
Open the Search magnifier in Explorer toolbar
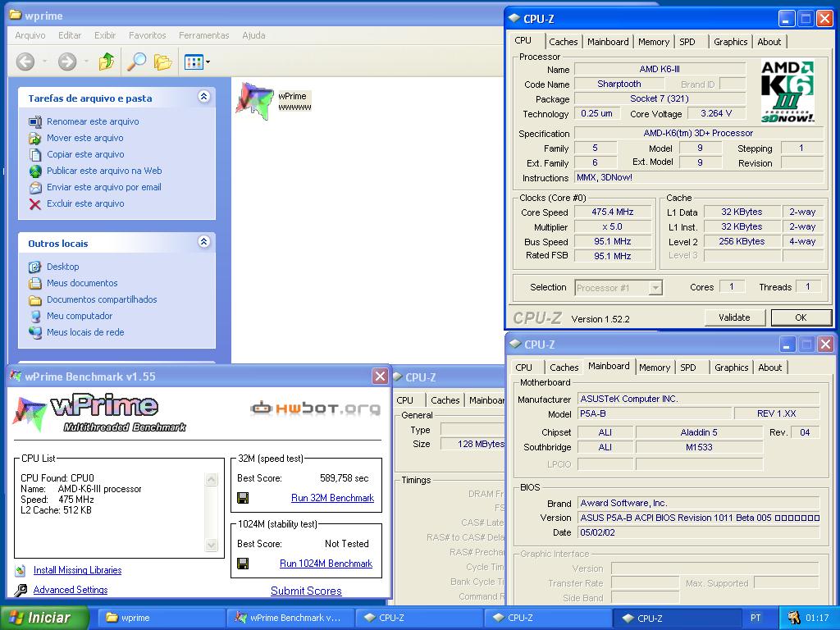(x=136, y=62)
